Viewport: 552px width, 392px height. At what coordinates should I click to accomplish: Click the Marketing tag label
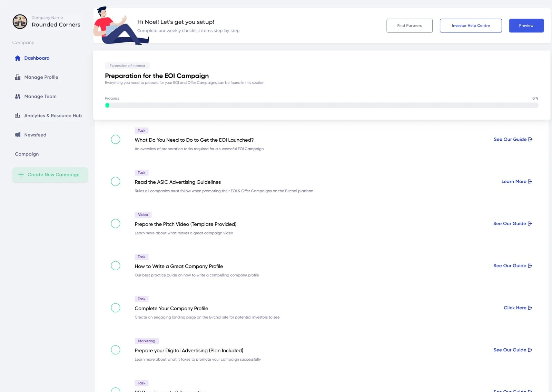tap(147, 341)
